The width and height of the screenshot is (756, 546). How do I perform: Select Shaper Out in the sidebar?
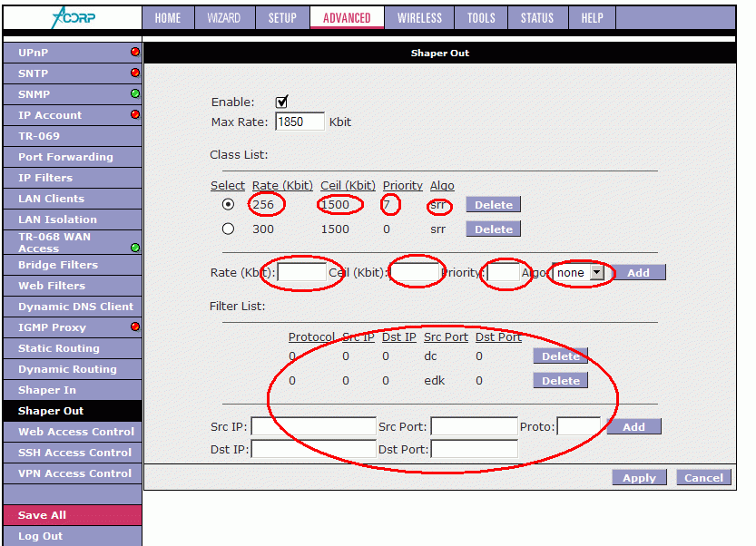(x=73, y=411)
